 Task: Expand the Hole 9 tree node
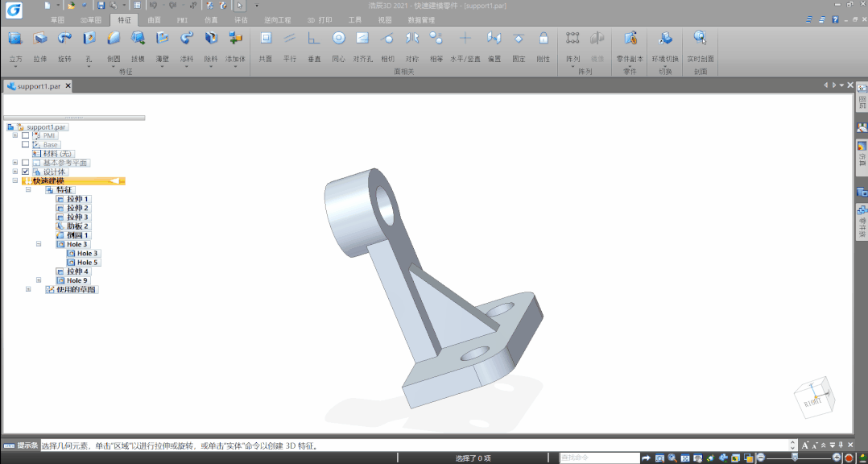click(x=39, y=280)
